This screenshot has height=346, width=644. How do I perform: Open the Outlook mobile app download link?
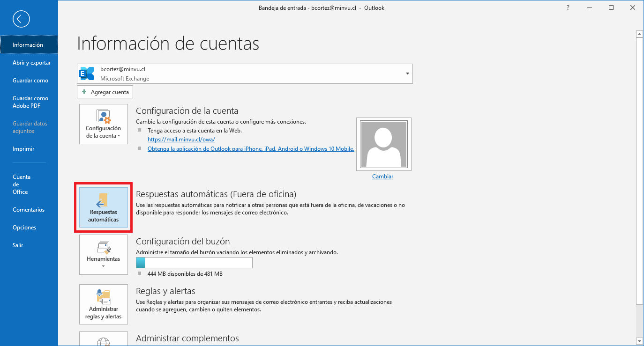pos(251,149)
